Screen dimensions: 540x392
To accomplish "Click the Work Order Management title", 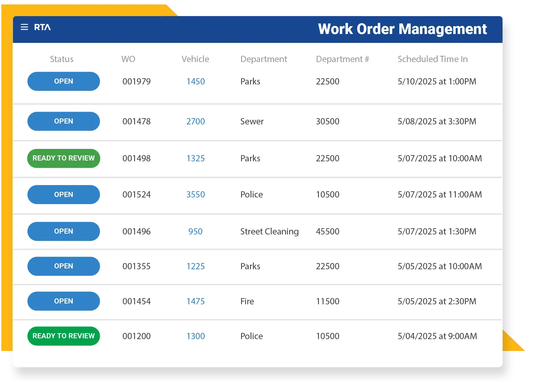I will tap(403, 29).
